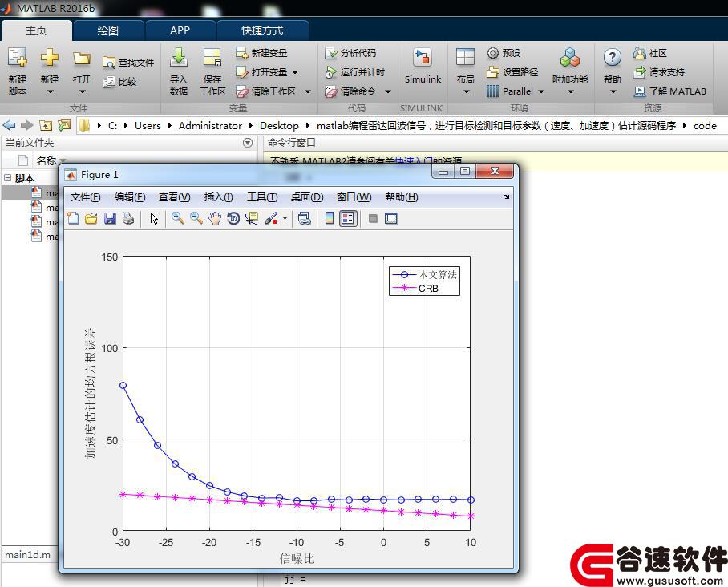Open the Brush color dropdown arrow
Image resolution: width=728 pixels, height=587 pixels.
click(x=285, y=218)
